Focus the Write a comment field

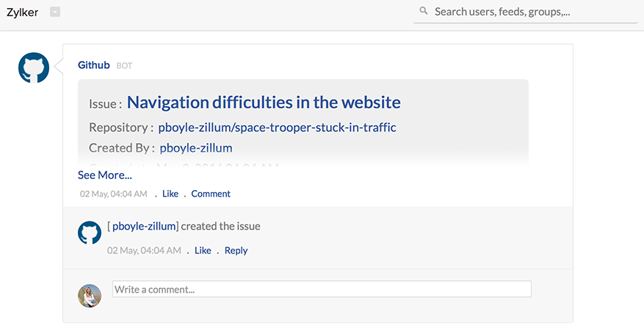coord(322,289)
